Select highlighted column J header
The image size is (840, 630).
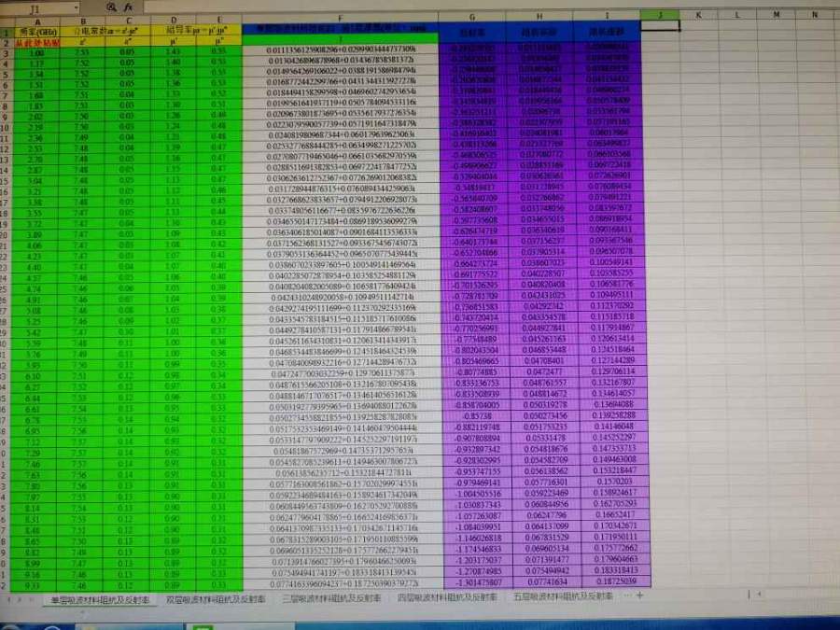click(x=660, y=15)
